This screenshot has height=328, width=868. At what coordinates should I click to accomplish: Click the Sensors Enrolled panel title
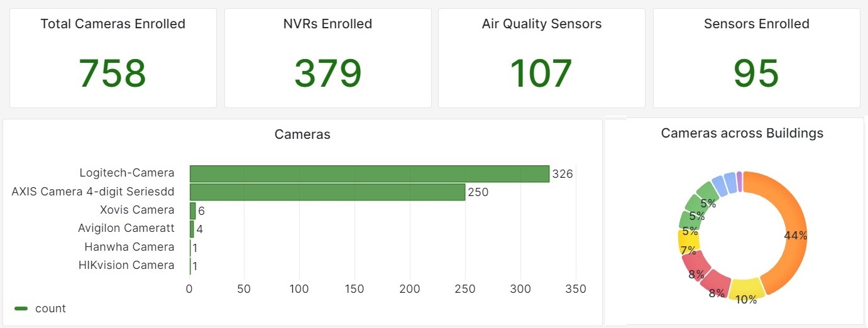[756, 25]
